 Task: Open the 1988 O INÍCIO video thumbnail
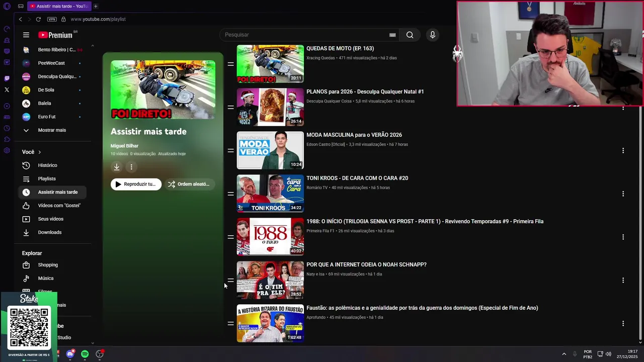tap(270, 237)
